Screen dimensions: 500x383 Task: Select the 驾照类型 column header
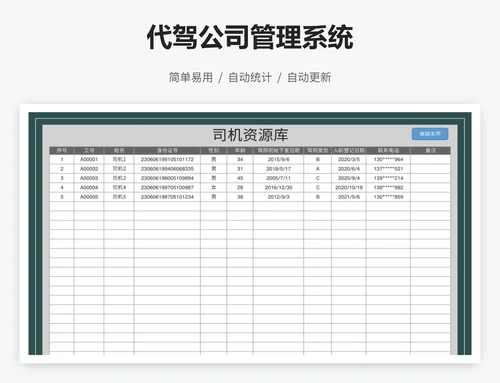(x=318, y=151)
